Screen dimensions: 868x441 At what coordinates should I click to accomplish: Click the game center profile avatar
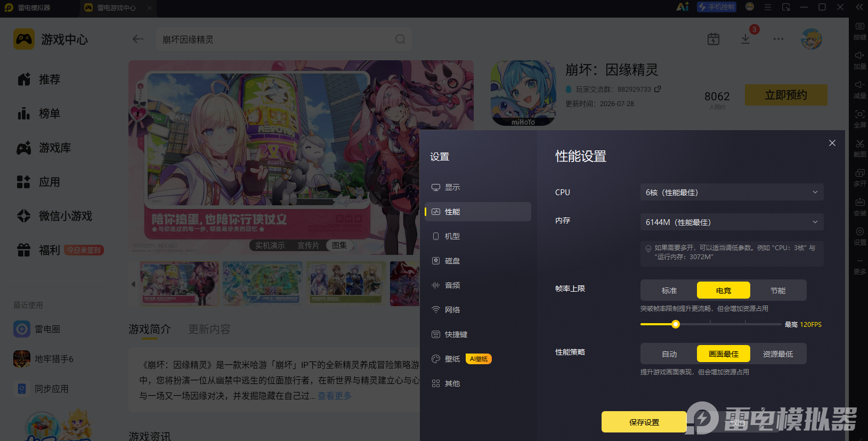pos(812,39)
